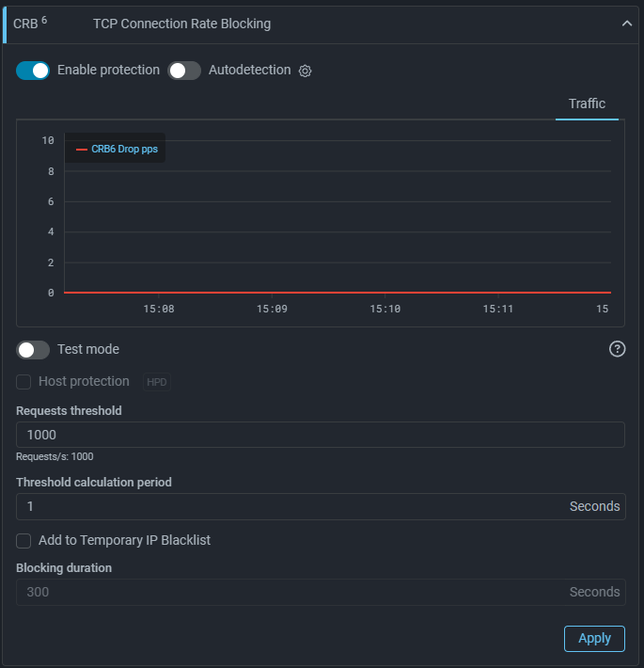The height and width of the screenshot is (668, 644).
Task: Tick Add to Temporary IP Blacklist
Action: pos(24,541)
